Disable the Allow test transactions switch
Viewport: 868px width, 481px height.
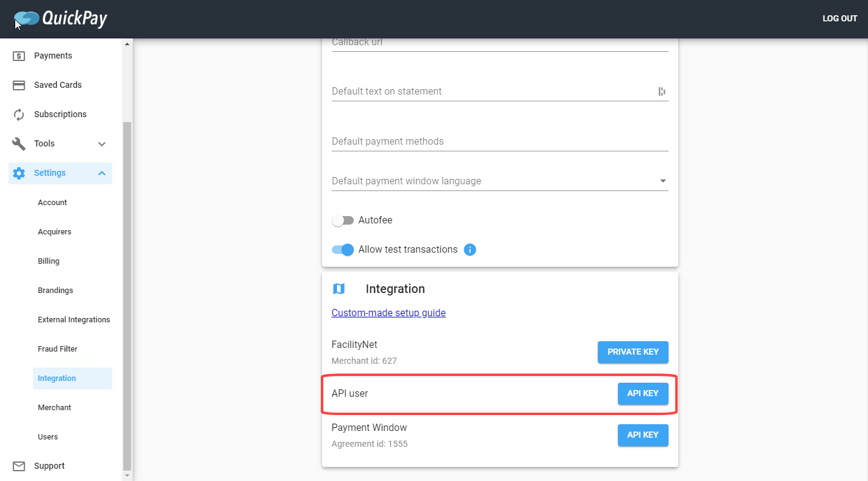click(x=343, y=250)
